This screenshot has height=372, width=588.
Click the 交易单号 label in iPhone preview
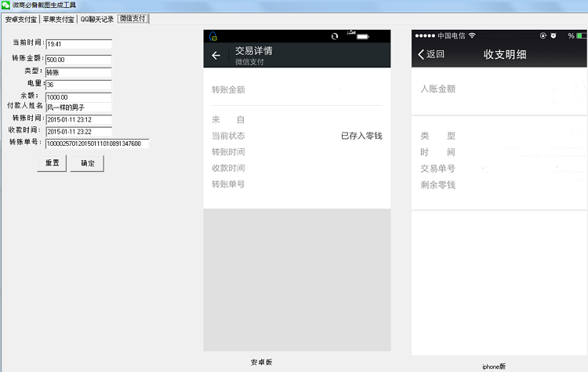click(x=438, y=169)
